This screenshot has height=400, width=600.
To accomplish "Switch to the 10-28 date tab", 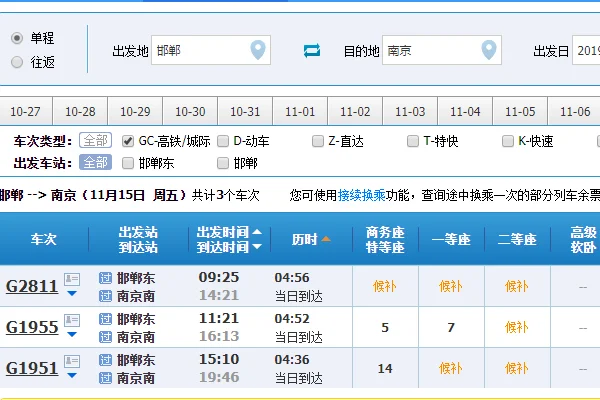I will pyautogui.click(x=80, y=111).
